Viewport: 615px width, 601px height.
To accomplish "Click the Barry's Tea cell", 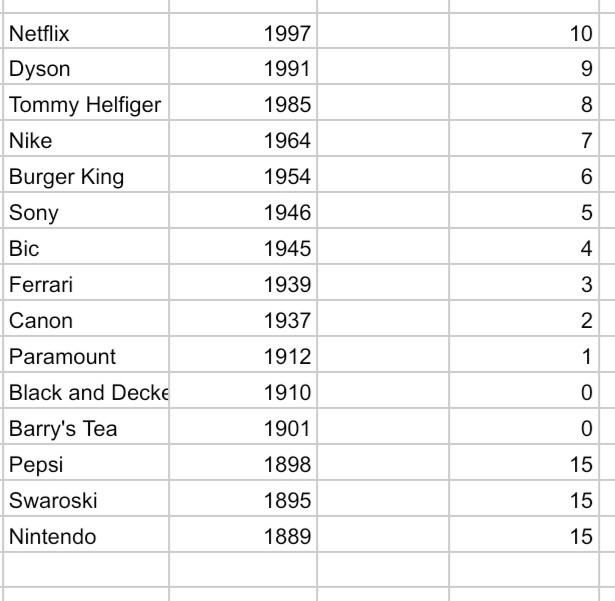I will point(86,426).
